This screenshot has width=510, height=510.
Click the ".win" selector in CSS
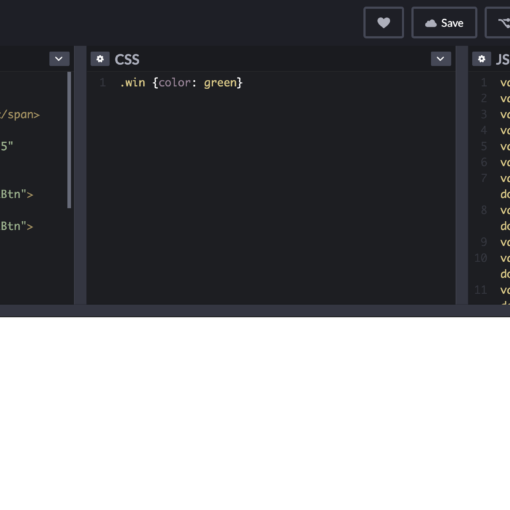point(132,83)
